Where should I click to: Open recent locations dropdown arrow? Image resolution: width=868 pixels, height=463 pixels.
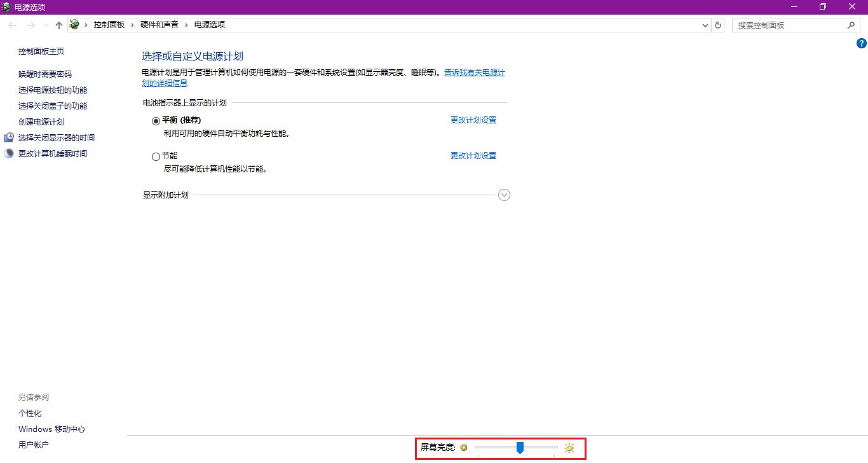46,25
